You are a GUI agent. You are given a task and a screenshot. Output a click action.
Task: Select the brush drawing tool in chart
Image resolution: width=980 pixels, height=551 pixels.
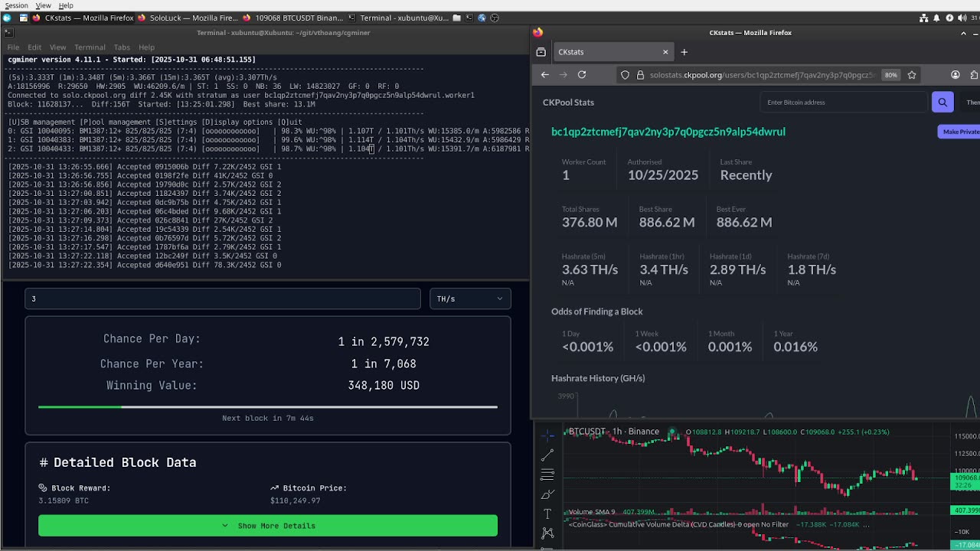click(x=547, y=495)
